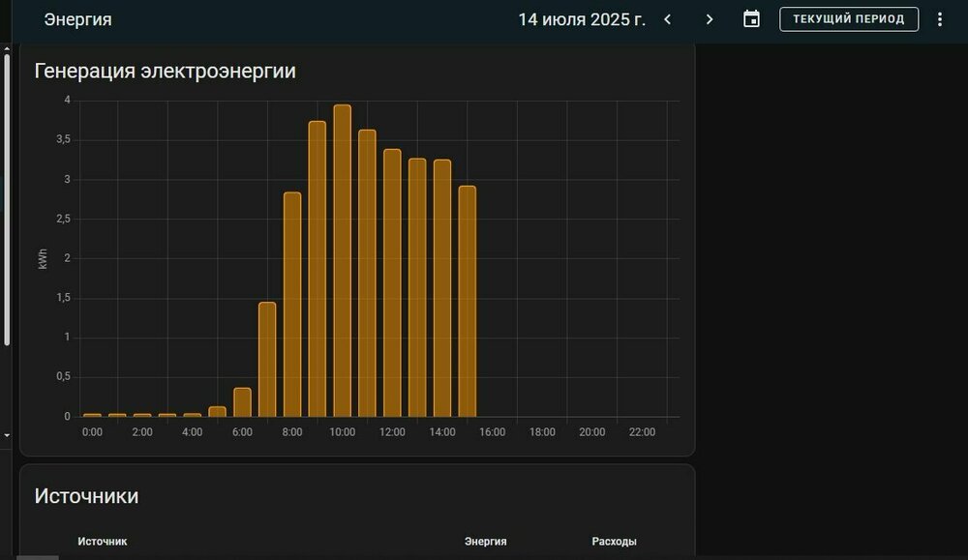968x560 pixels.
Task: Click the Источник column header
Action: click(103, 542)
